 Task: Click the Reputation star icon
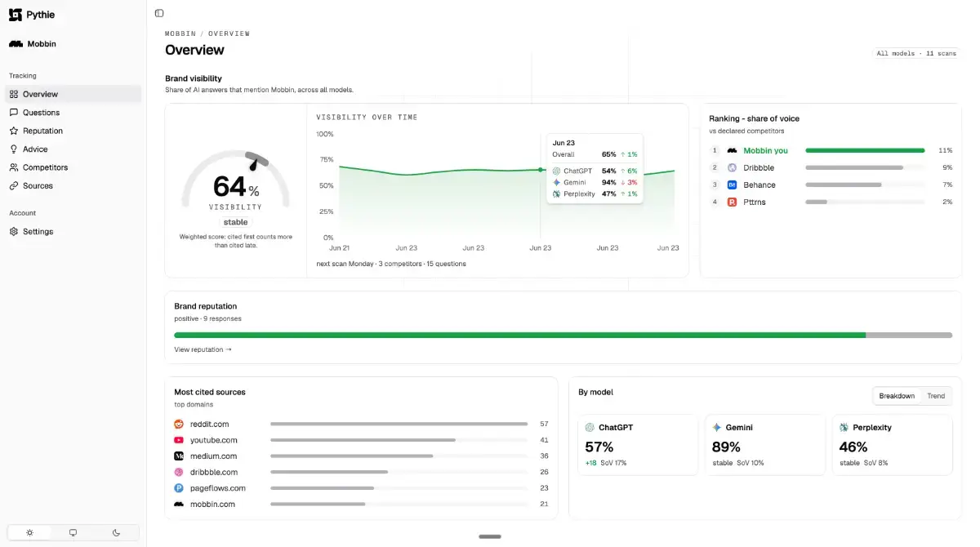tap(14, 131)
